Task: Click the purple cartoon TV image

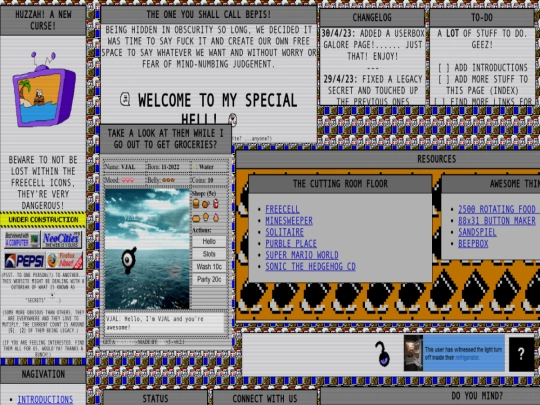Action: [44, 90]
